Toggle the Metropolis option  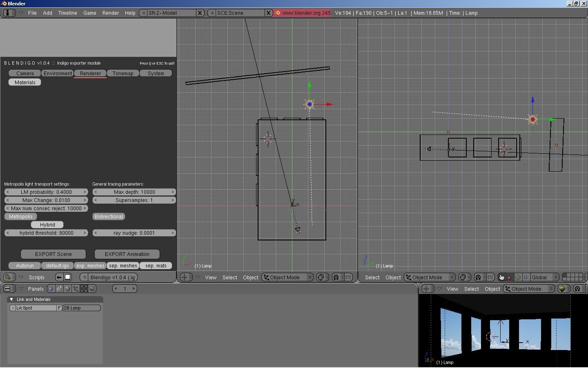coord(20,216)
